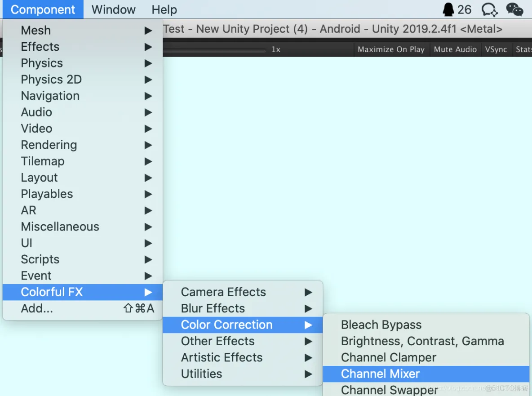Expand the AR submenu

click(82, 210)
